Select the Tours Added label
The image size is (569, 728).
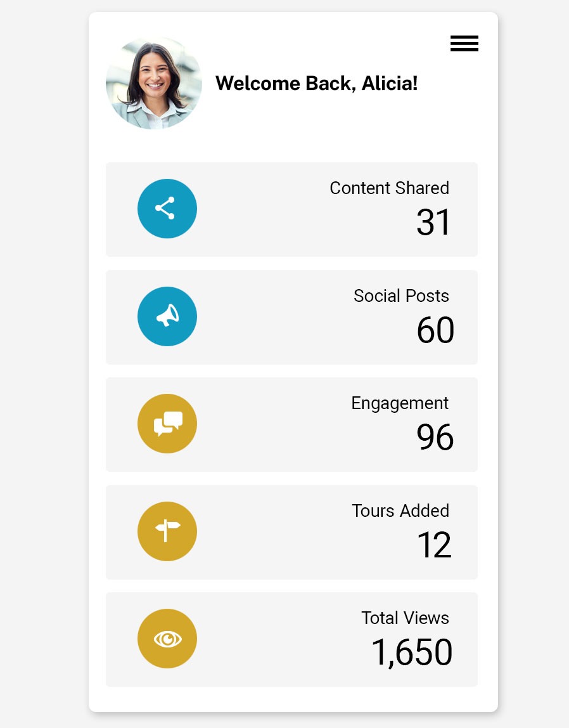pyautogui.click(x=400, y=511)
